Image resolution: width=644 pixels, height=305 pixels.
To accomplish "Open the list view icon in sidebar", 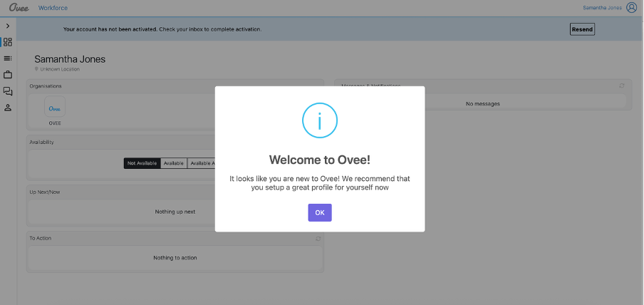I will click(x=8, y=58).
